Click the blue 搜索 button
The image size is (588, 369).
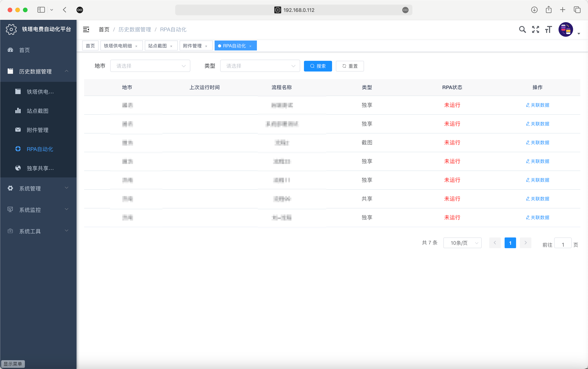coord(318,66)
